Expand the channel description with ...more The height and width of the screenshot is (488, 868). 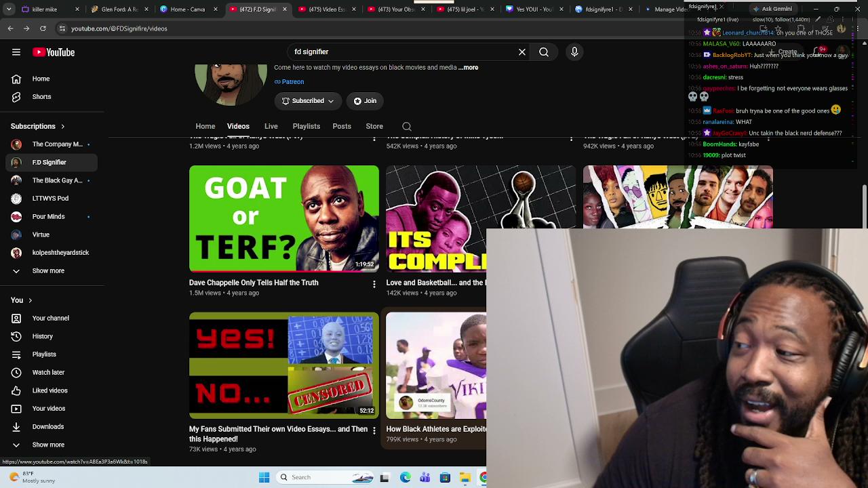tap(468, 68)
